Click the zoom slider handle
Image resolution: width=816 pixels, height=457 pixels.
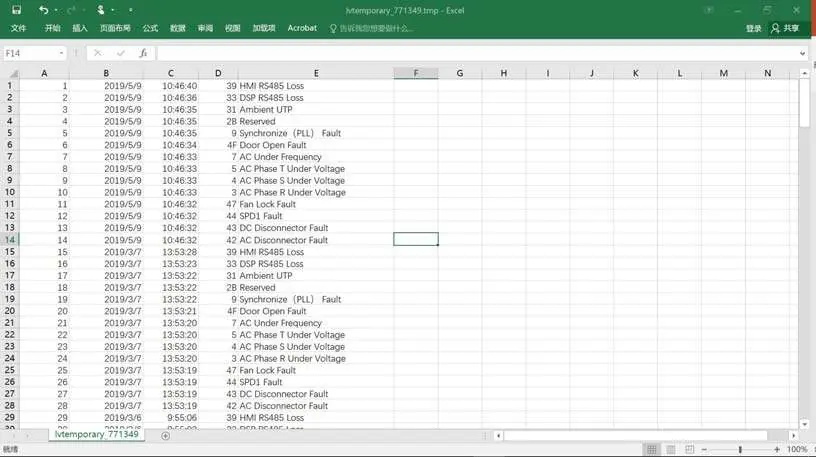coord(740,449)
